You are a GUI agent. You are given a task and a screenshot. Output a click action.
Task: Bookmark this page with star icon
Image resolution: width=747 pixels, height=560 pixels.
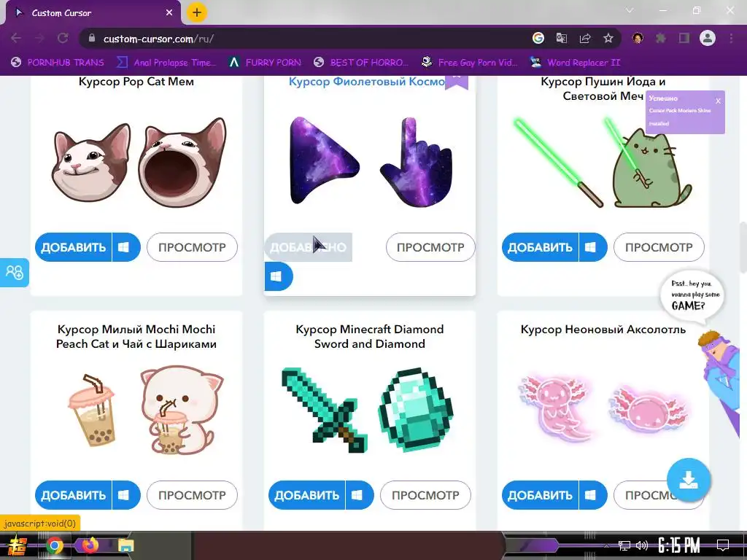click(608, 38)
